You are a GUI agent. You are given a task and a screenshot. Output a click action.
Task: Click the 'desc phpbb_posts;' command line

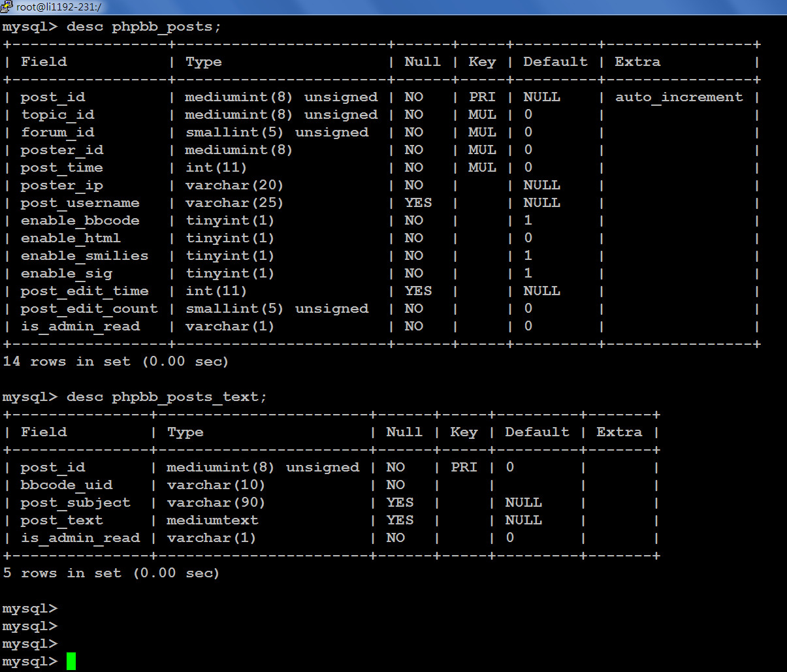(112, 27)
